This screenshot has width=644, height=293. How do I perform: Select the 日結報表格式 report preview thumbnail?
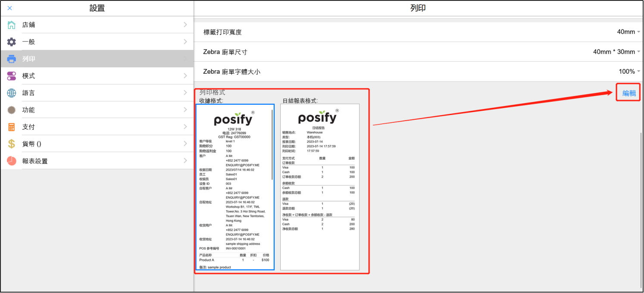pos(319,187)
